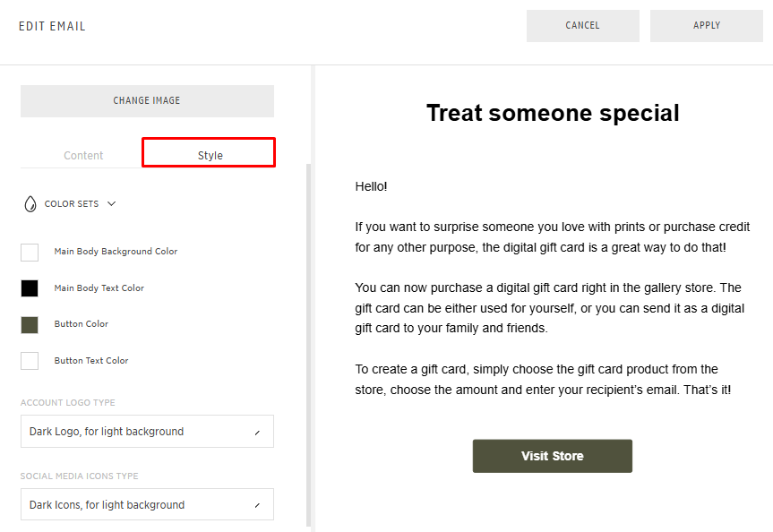The image size is (773, 532).
Task: Click paragraph starting 'You can now purchase'
Action: coord(550,308)
